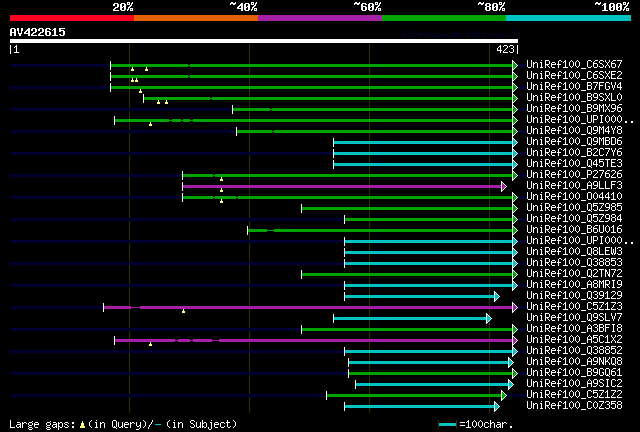
Task: Click the purple ~60% identity legend segment
Action: (320, 18)
